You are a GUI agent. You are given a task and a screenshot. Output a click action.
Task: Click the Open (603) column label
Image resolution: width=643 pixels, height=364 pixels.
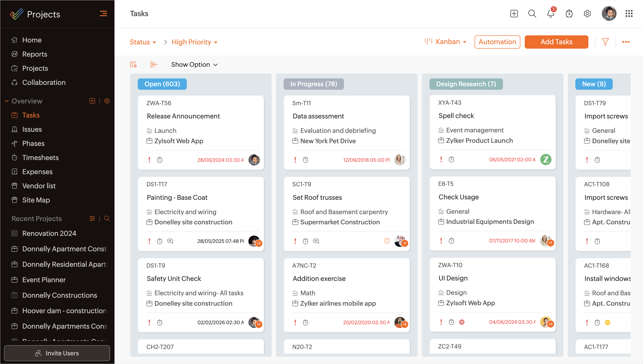162,84
